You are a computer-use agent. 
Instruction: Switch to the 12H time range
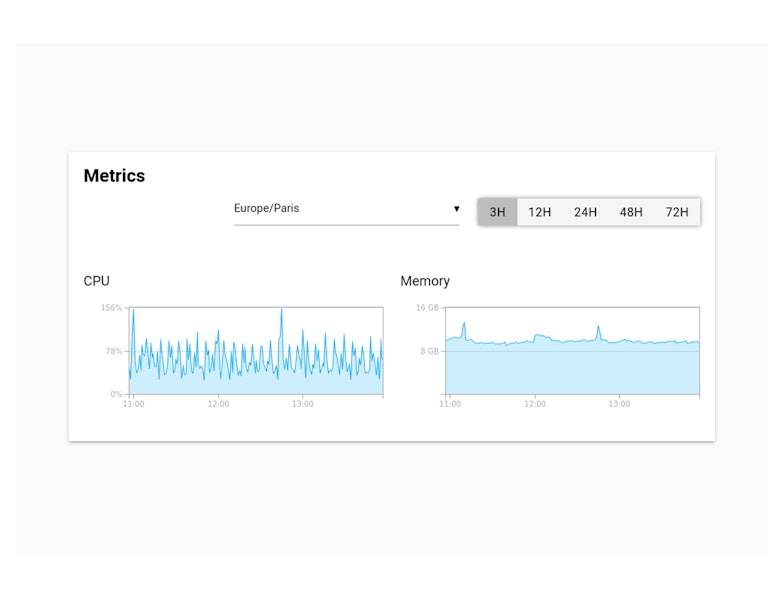540,212
